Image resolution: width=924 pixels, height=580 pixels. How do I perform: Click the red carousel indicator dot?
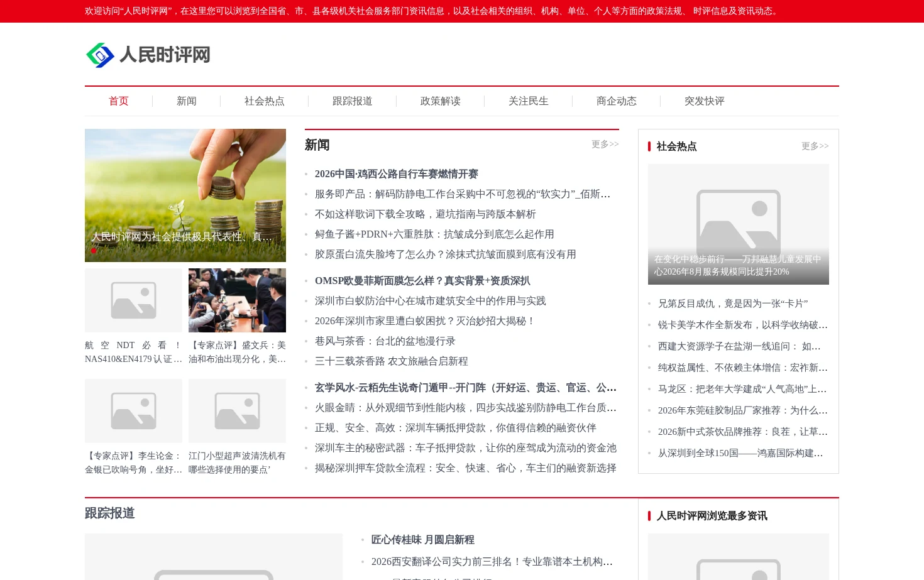point(94,251)
